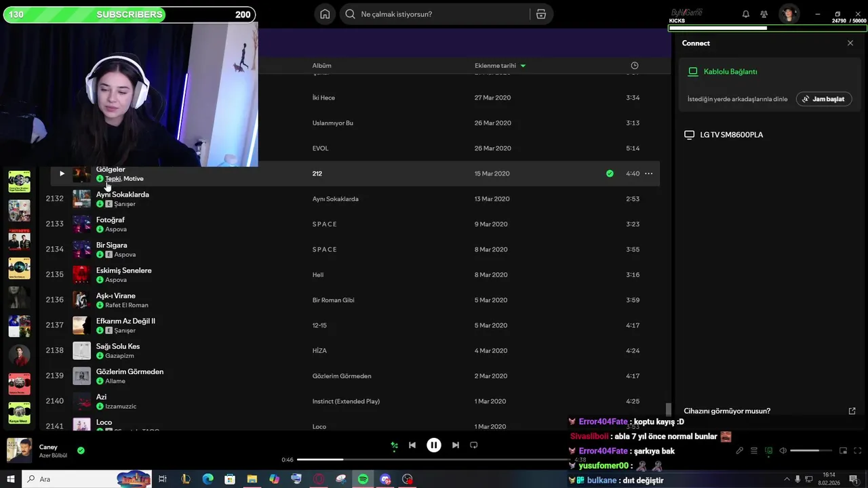This screenshot has height=488, width=868.
Task: Open the miniplayer icon
Action: (844, 451)
